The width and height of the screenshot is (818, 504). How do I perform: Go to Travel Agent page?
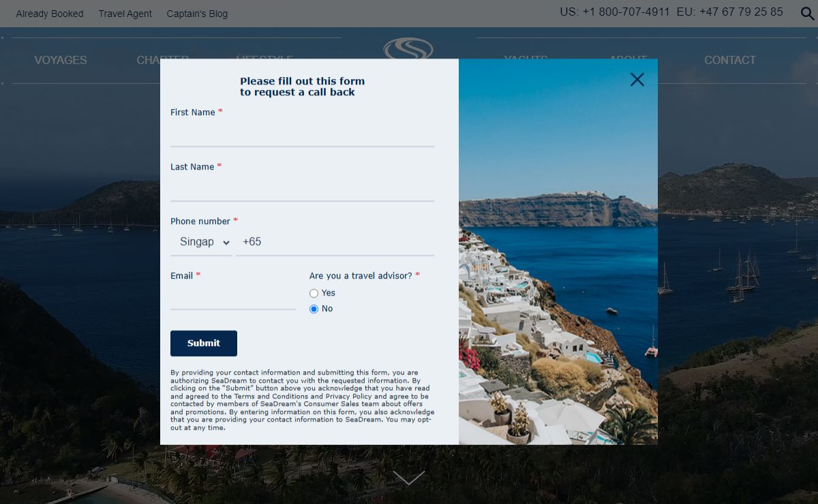[x=125, y=14]
